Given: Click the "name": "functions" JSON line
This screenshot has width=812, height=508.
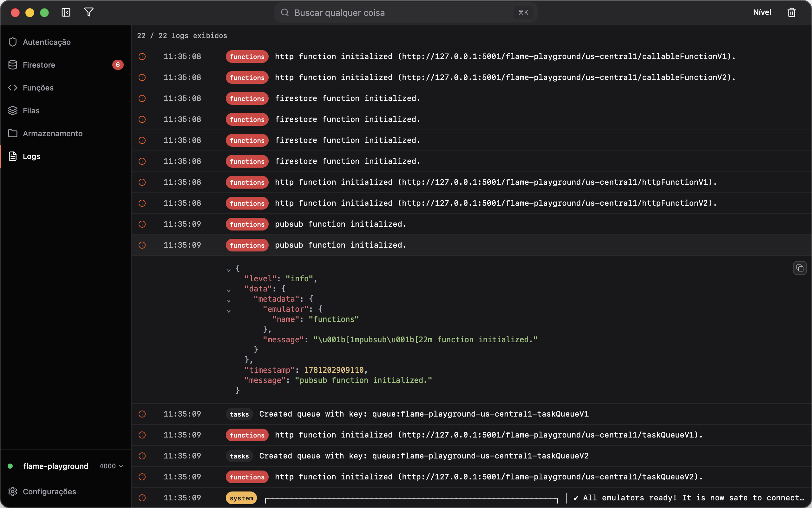Looking at the screenshot, I should [315, 319].
